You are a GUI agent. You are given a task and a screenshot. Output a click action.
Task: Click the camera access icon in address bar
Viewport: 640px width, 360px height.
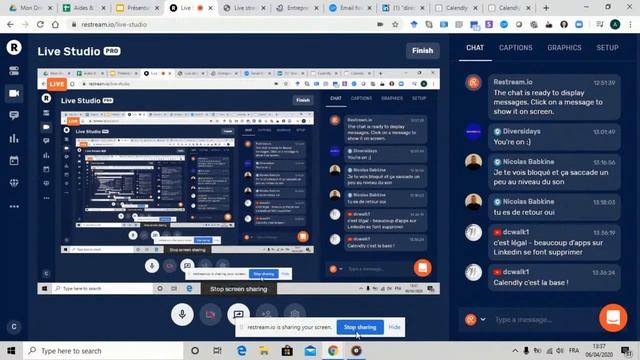(x=380, y=24)
